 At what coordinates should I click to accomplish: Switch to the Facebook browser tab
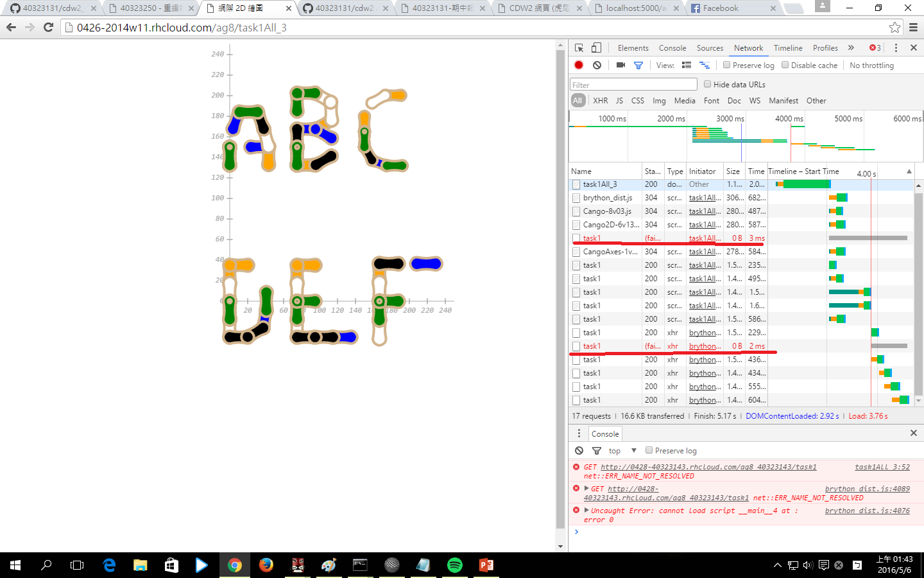pyautogui.click(x=732, y=8)
